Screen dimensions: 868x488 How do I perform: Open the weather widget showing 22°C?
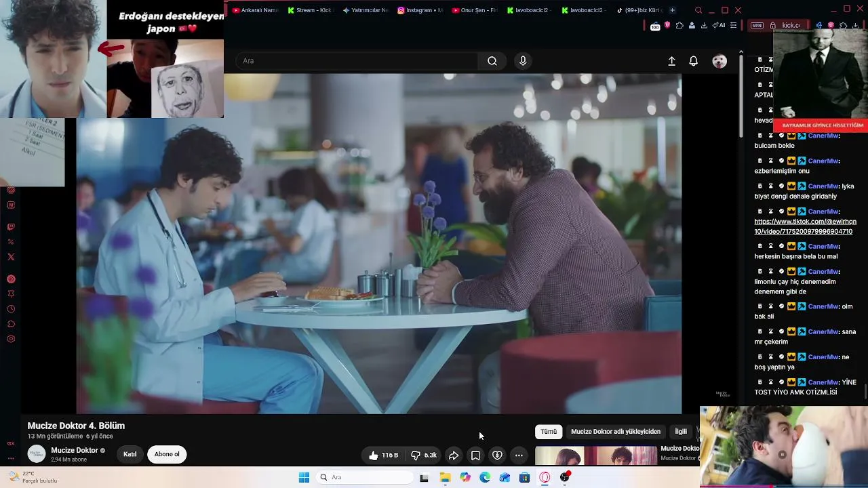(x=33, y=477)
